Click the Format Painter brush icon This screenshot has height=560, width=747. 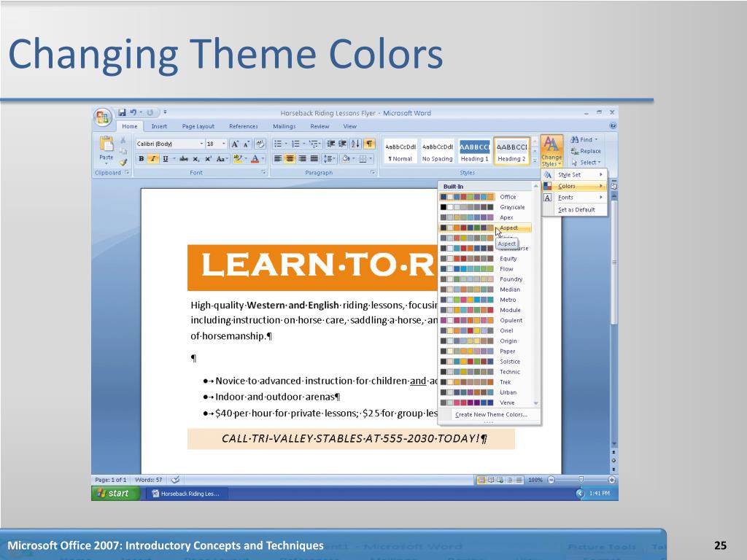pos(123,162)
